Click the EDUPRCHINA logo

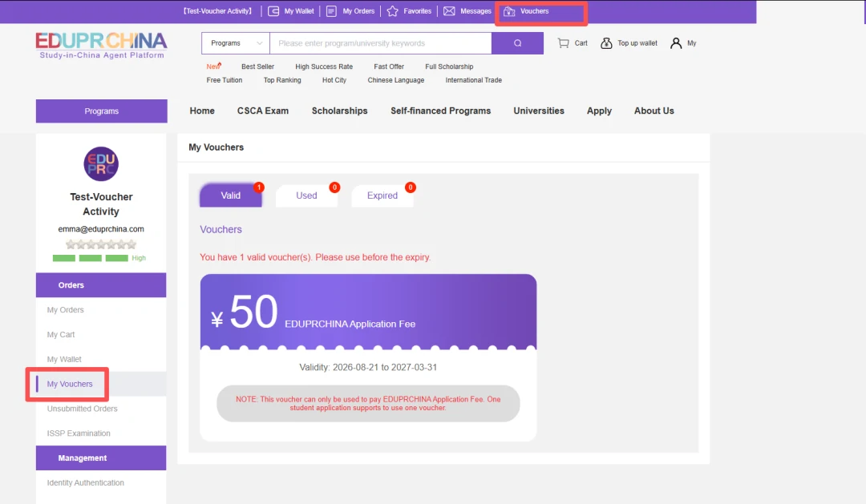point(101,45)
